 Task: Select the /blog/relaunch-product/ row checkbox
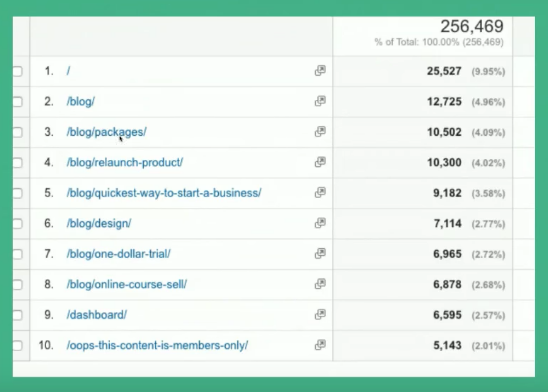(17, 162)
